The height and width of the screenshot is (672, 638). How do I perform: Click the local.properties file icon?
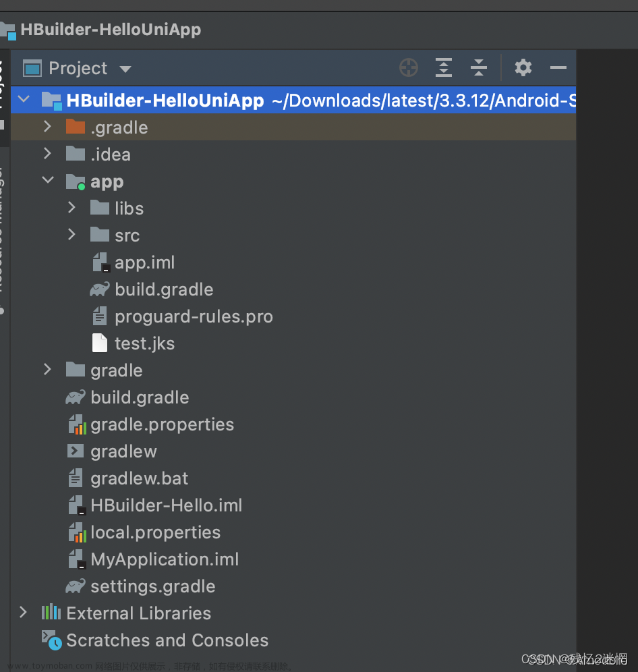(77, 532)
